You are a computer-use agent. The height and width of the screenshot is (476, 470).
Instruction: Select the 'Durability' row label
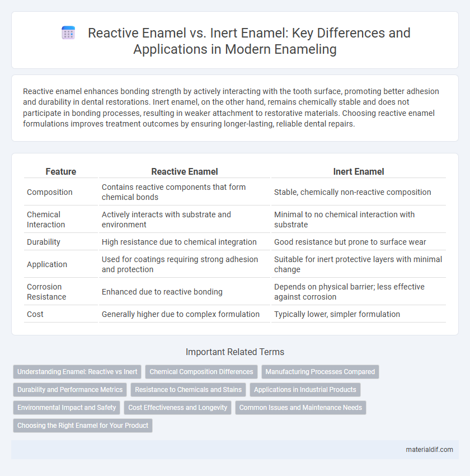pyautogui.click(x=44, y=242)
